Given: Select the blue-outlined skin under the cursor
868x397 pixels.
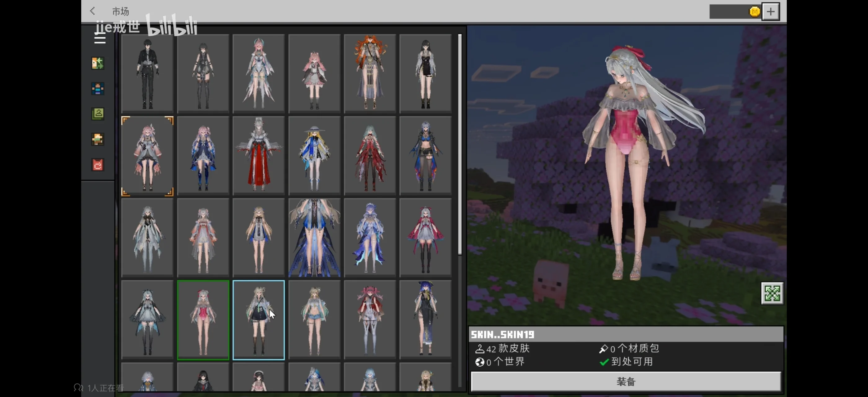Looking at the screenshot, I should click(x=259, y=320).
